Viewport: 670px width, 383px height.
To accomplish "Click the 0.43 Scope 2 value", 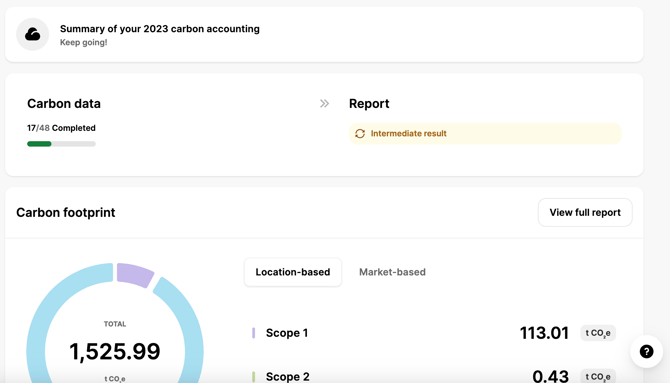I will (550, 376).
